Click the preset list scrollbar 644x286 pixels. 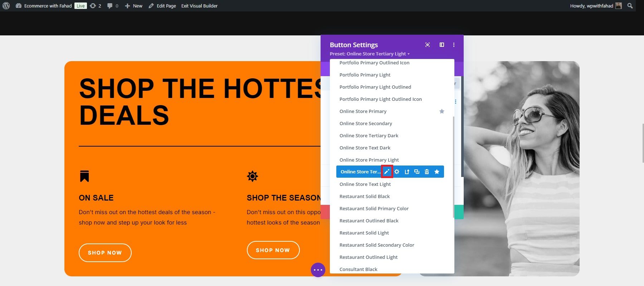[x=453, y=166]
